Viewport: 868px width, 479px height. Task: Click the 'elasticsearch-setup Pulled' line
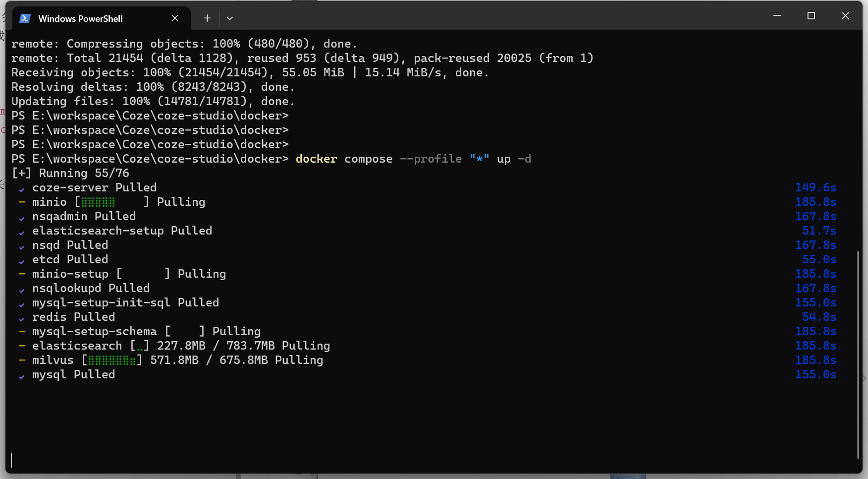[x=122, y=231]
